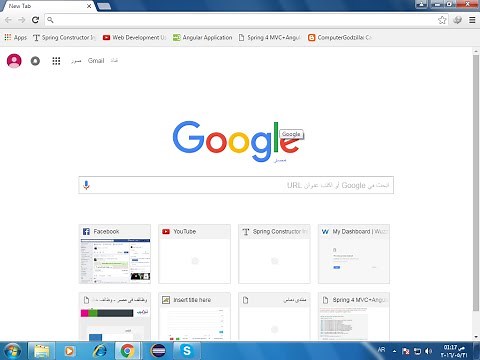
Task: Open the Action Center flag icon
Action: coord(406,351)
